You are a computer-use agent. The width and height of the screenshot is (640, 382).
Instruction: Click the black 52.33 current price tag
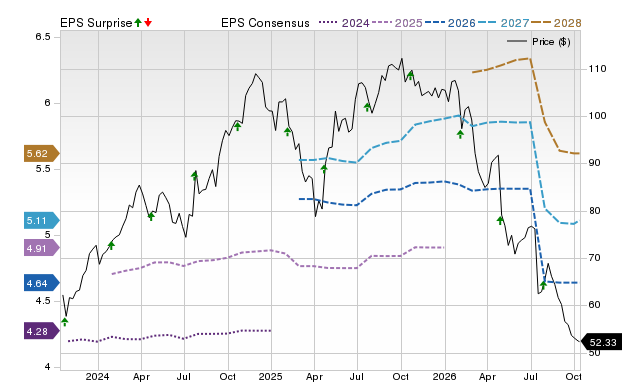(x=601, y=342)
